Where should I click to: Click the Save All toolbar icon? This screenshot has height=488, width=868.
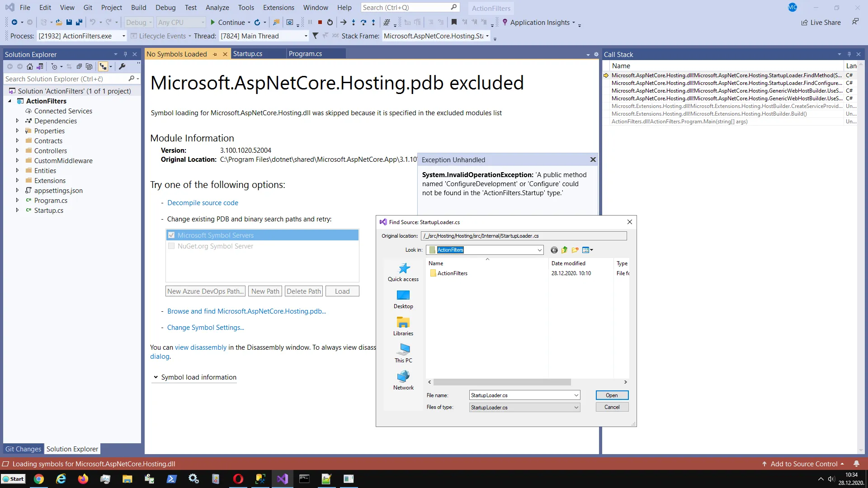click(x=79, y=22)
